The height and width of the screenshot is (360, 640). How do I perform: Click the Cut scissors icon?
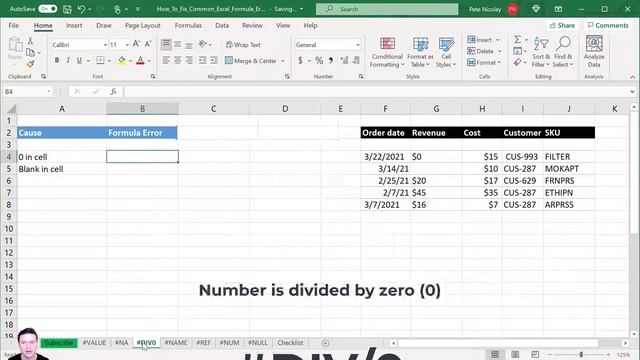(x=30, y=41)
